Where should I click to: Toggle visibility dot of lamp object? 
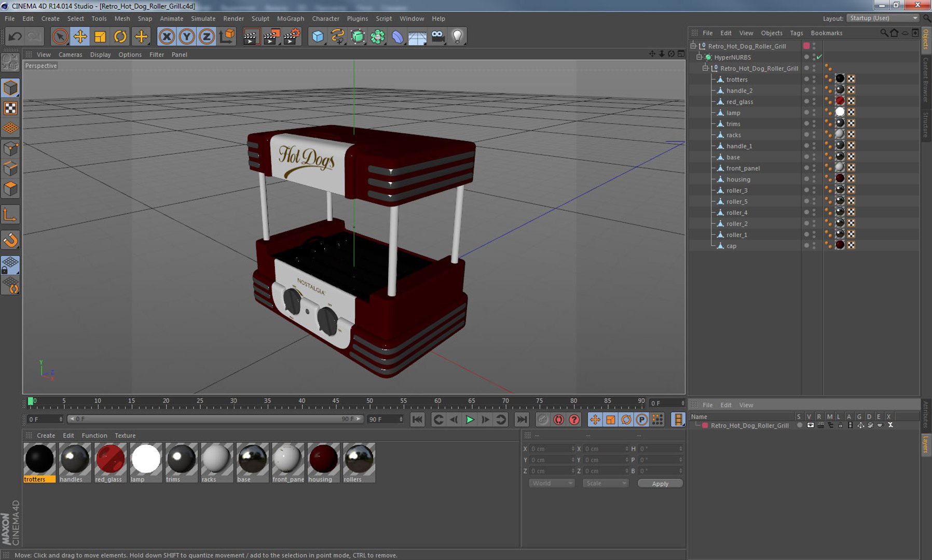(806, 112)
